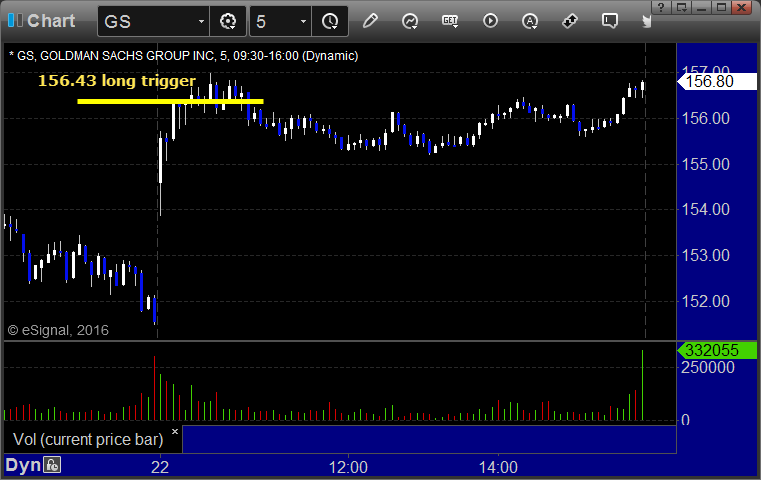Open the alerts circled-A icon menu
The width and height of the screenshot is (761, 480).
click(x=529, y=21)
